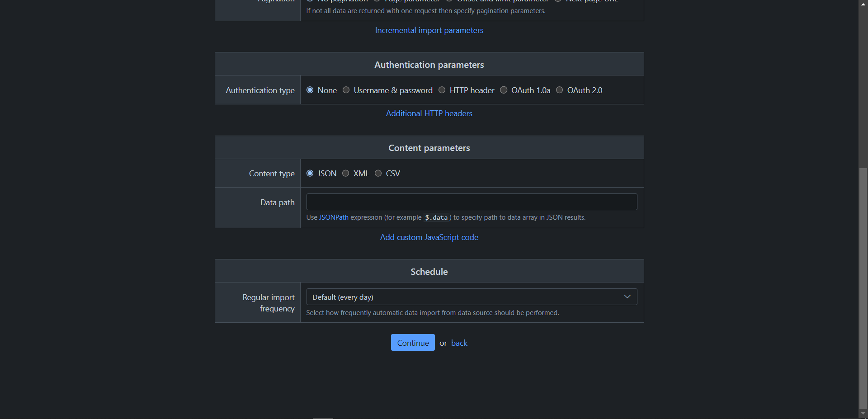Open the JSONPath help link
Viewport: 868px width, 419px height.
pos(334,217)
